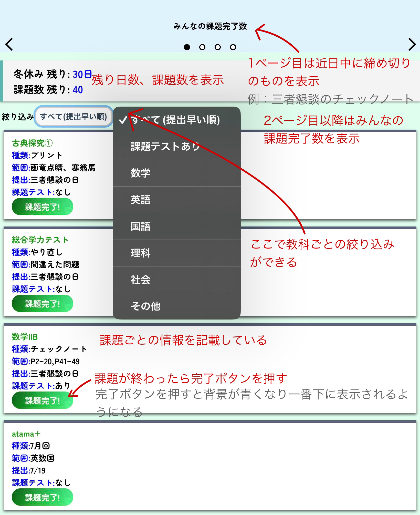Click 提出:三者懇談の日 in 数学IIB card
Viewport: 420px width, 515px height.
[45, 374]
